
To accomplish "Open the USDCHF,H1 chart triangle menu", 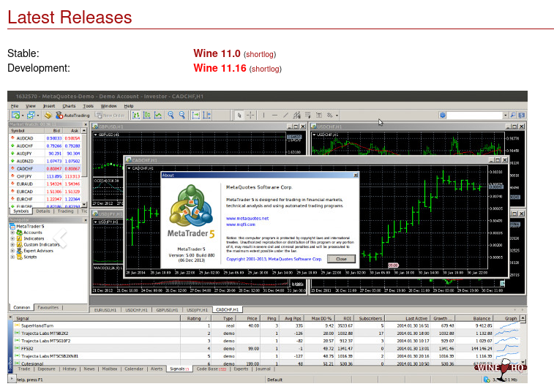I will tap(314, 135).
